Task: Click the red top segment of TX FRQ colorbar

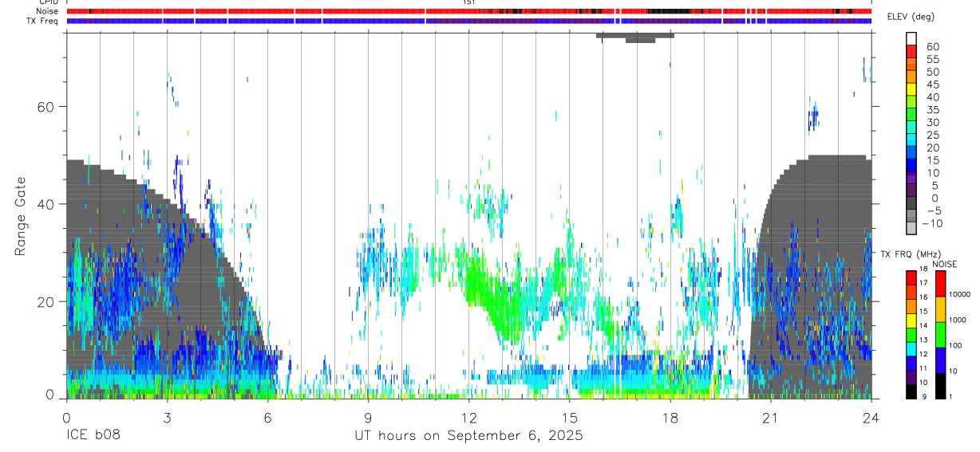Action: [911, 278]
